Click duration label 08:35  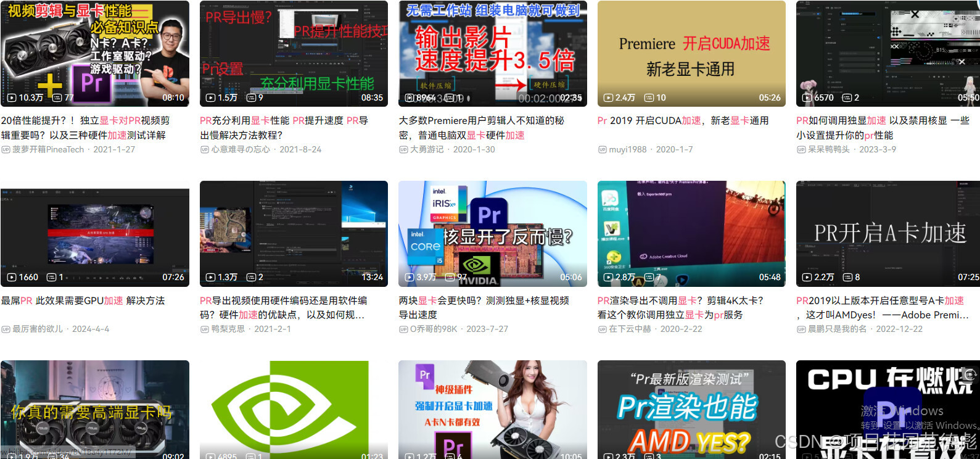click(x=372, y=97)
